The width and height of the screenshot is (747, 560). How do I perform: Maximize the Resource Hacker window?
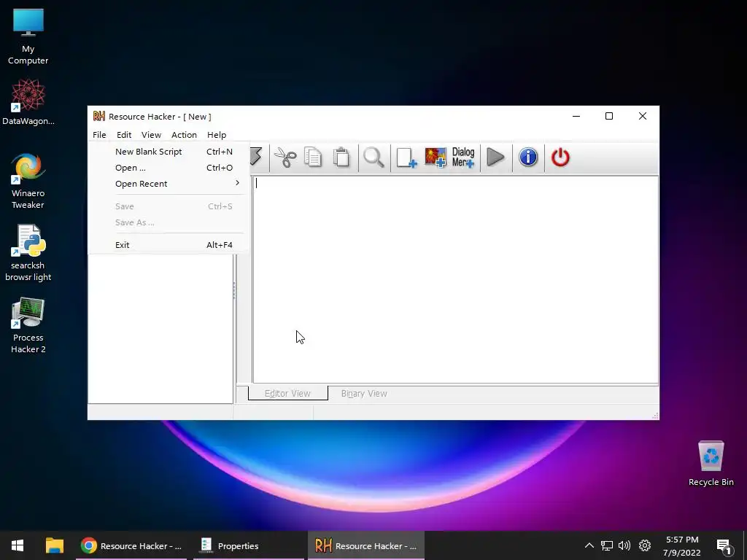pos(609,116)
